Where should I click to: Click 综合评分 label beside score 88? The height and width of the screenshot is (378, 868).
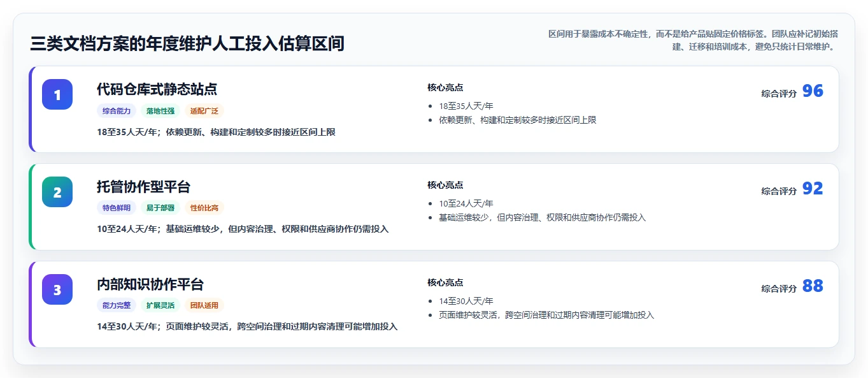tap(779, 288)
